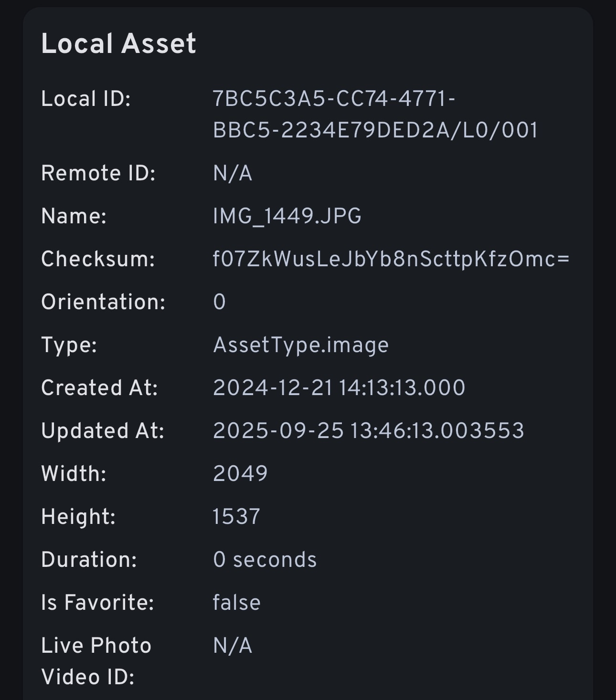Image resolution: width=616 pixels, height=700 pixels.
Task: Click the Updated At timestamp value
Action: (369, 431)
